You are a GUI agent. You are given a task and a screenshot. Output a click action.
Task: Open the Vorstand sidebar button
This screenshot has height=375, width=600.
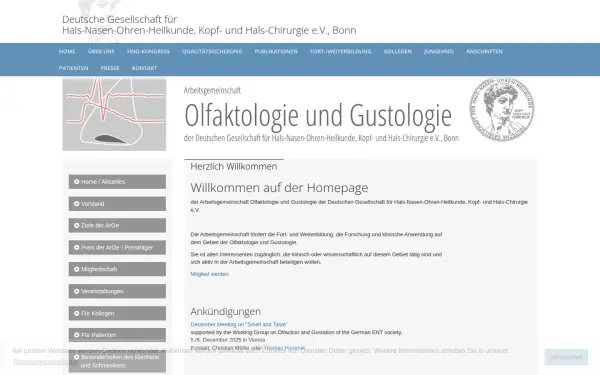[x=117, y=204]
